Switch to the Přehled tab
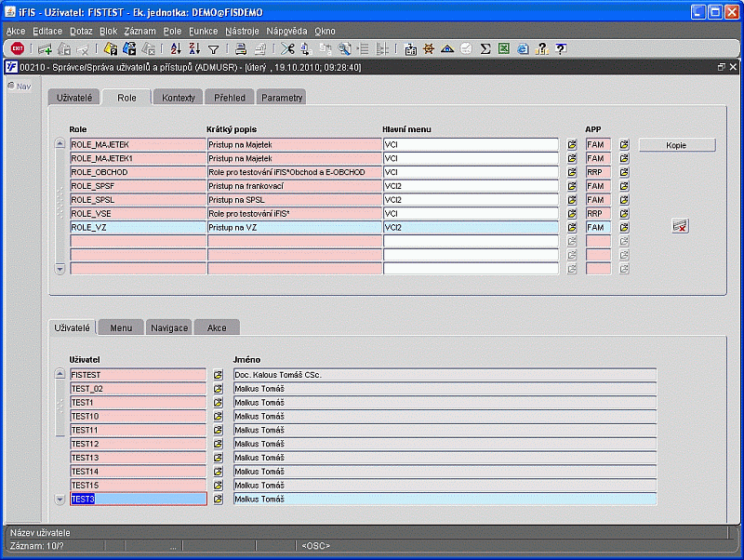The image size is (744, 560). coord(230,98)
